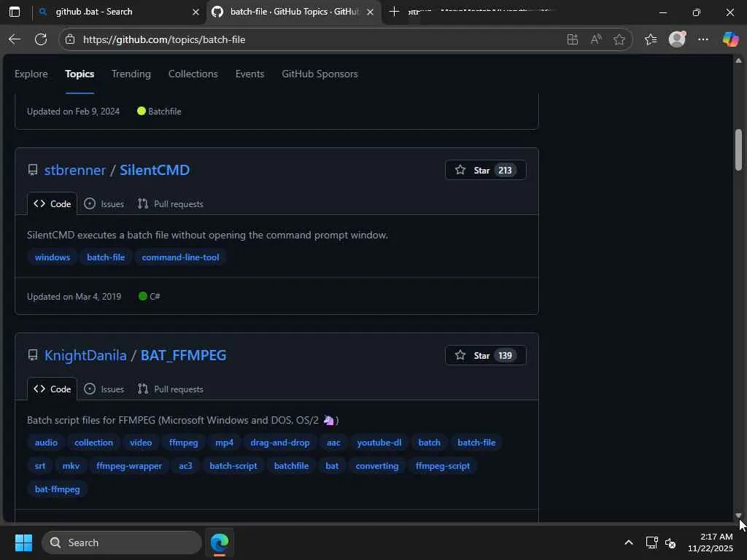
Task: Click the audio topic tag
Action: coord(46,443)
